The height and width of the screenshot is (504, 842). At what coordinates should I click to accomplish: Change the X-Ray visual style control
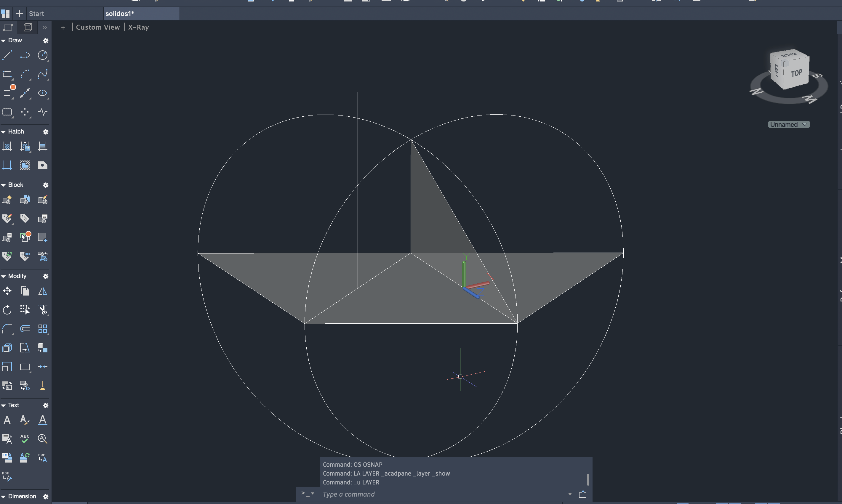tap(138, 27)
